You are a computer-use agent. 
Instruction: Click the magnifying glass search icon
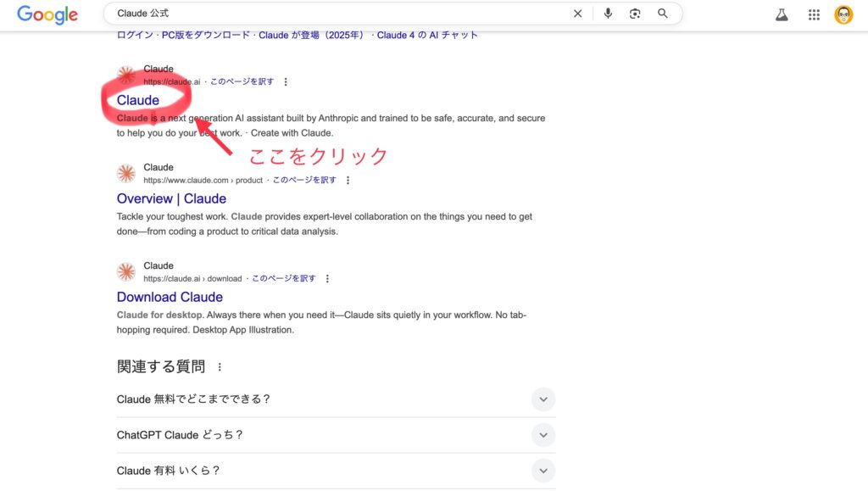pyautogui.click(x=663, y=14)
